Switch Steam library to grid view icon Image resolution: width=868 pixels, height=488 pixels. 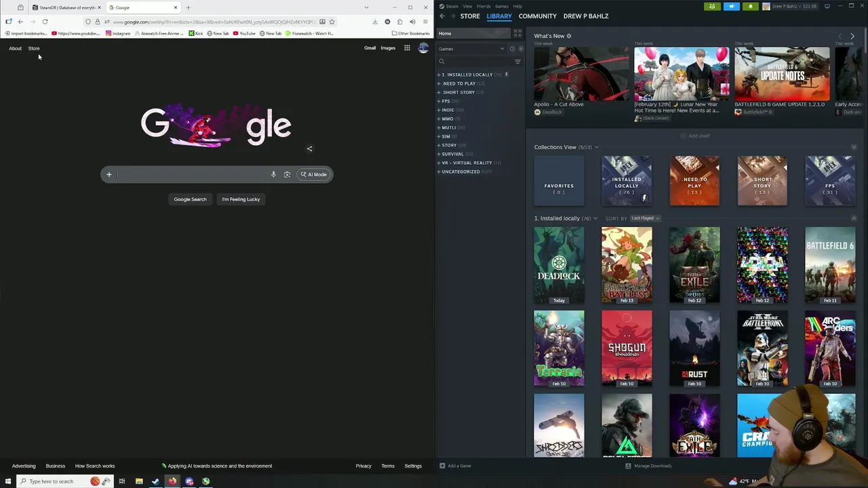(x=517, y=33)
